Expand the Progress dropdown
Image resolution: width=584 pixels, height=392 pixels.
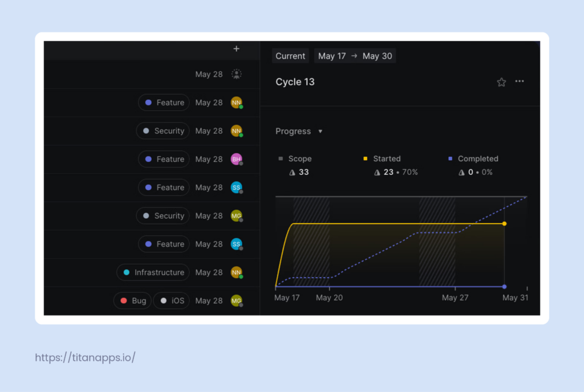[299, 131]
